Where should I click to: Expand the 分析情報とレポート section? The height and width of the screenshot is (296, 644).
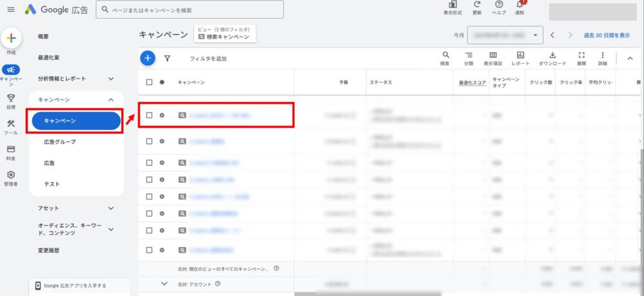coord(111,79)
